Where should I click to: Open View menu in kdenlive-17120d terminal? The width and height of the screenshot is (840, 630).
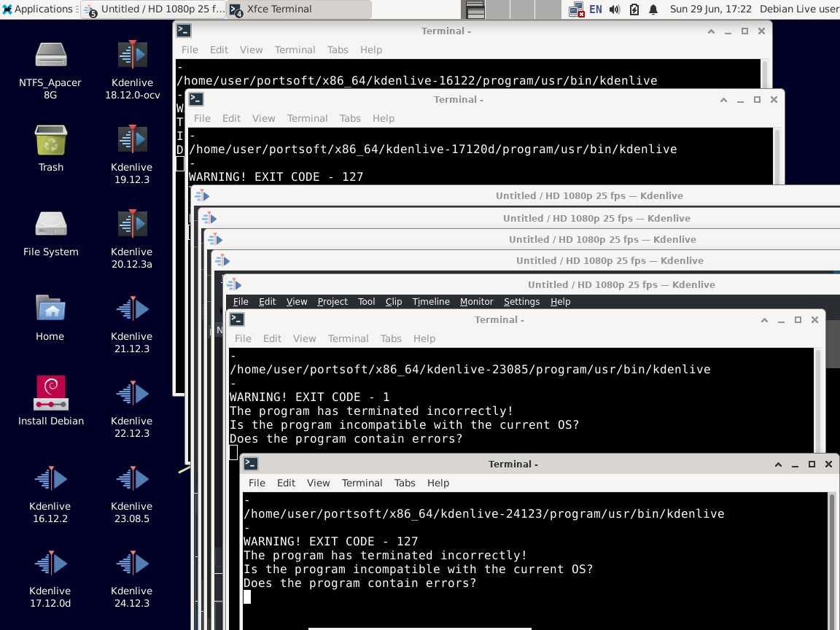263,118
